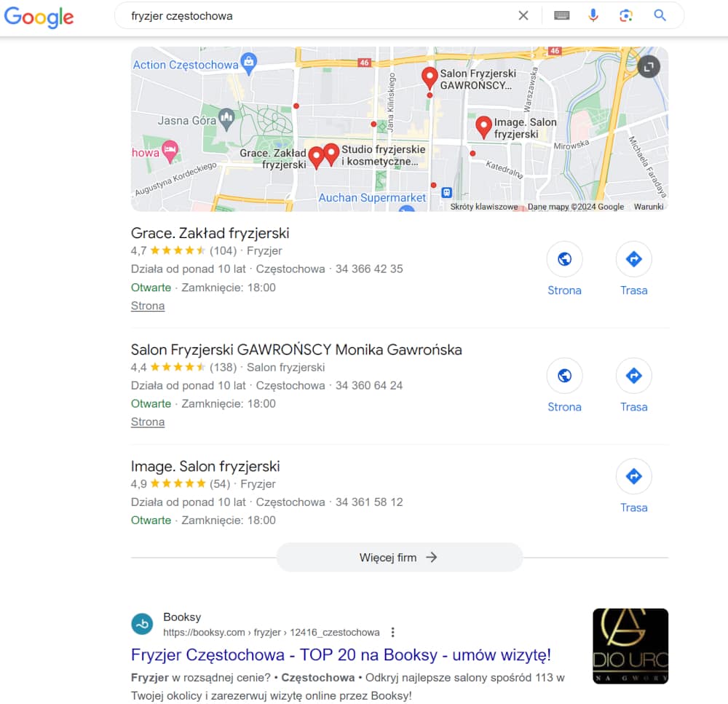728x704 pixels.
Task: Expand the map to full view
Action: tap(649, 67)
